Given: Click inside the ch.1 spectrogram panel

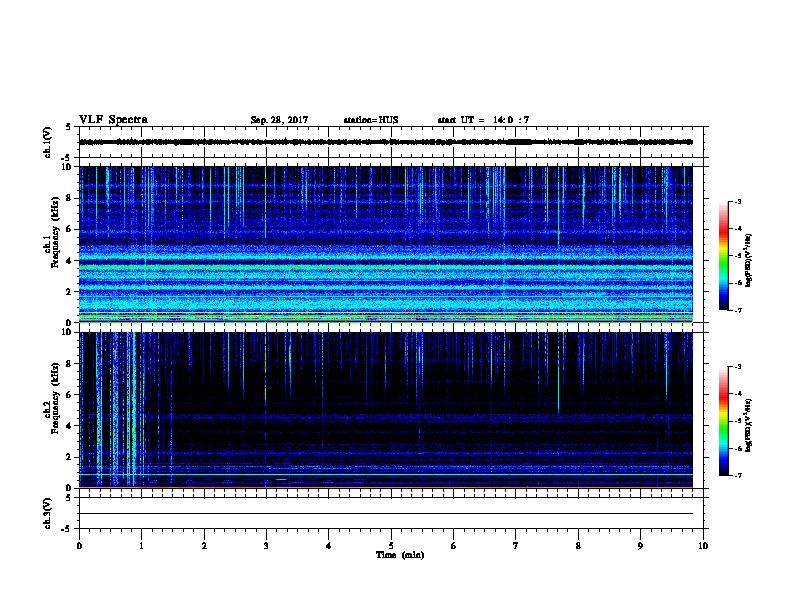Looking at the screenshot, I should [386, 244].
